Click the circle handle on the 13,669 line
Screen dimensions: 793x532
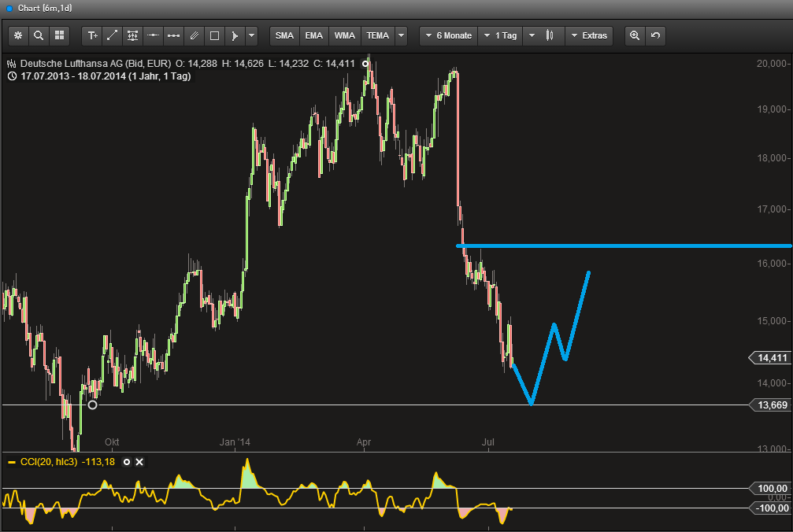coord(92,405)
